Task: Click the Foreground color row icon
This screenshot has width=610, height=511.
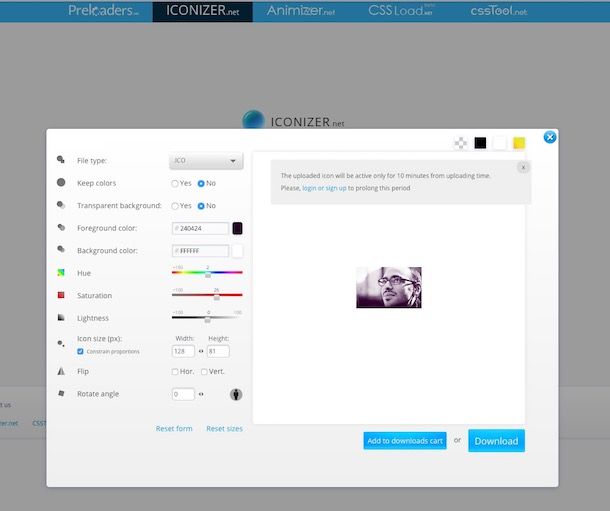Action: 61,227
